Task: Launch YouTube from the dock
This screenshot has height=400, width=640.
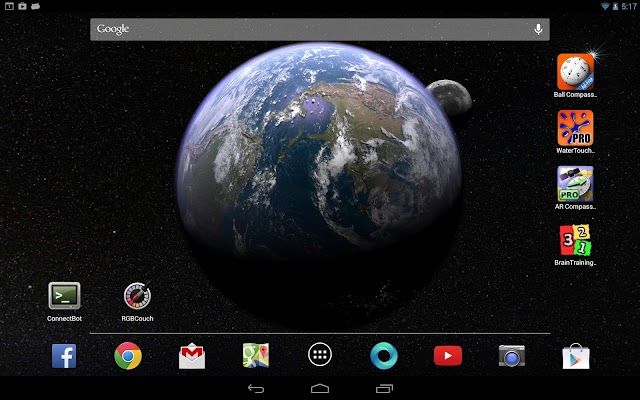Action: pyautogui.click(x=448, y=356)
